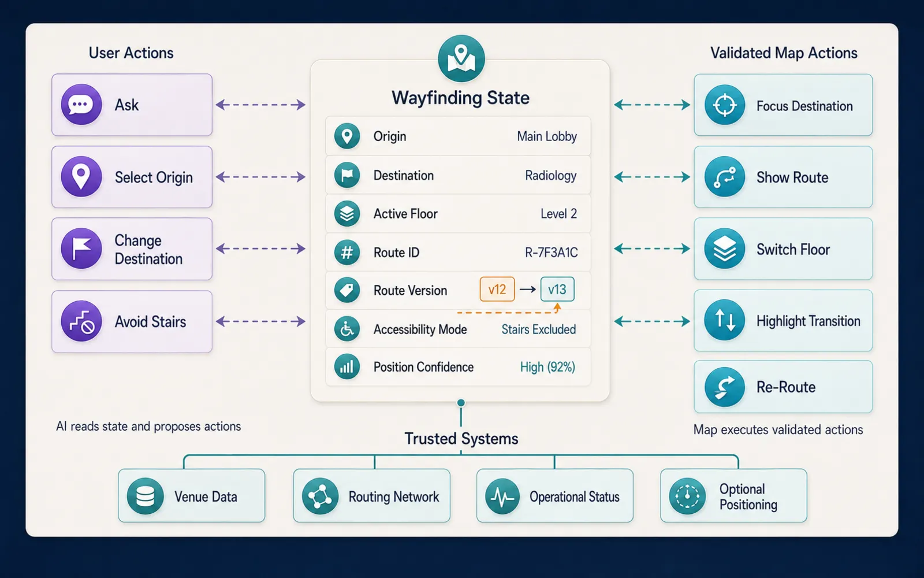Click the R-7F3A1C route ID value
924x578 pixels.
pos(551,253)
